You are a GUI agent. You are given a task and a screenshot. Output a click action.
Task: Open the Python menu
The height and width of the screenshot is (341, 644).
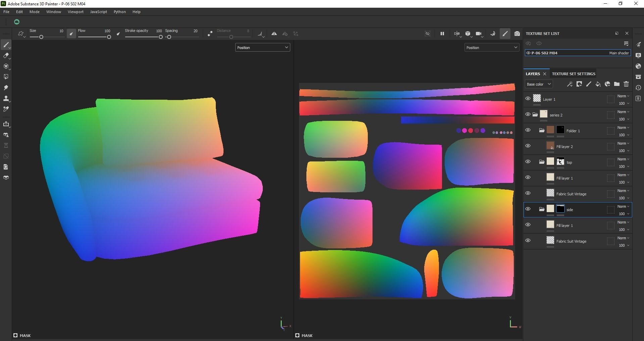120,12
